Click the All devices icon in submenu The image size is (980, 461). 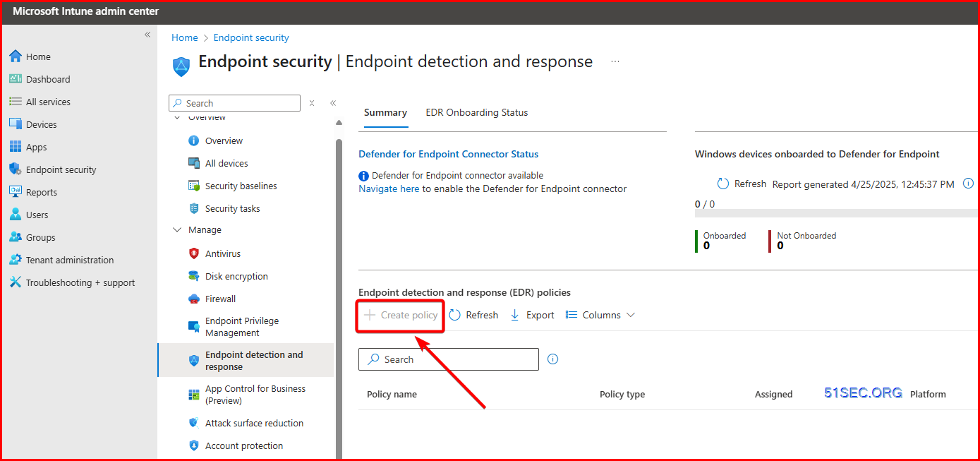[194, 163]
